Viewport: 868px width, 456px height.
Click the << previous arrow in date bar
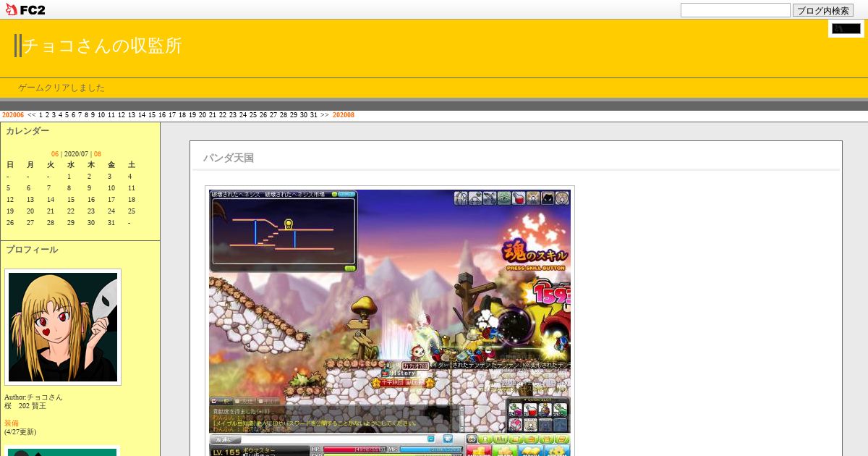click(x=32, y=115)
